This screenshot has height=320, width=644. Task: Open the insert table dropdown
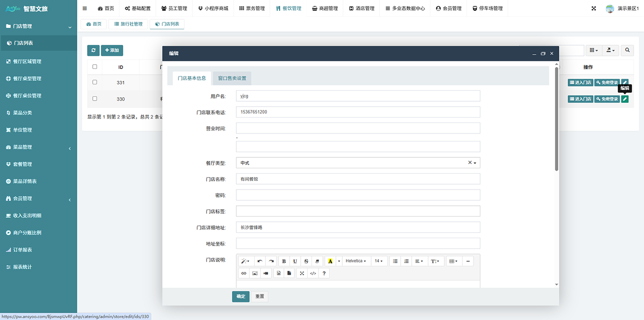(453, 261)
